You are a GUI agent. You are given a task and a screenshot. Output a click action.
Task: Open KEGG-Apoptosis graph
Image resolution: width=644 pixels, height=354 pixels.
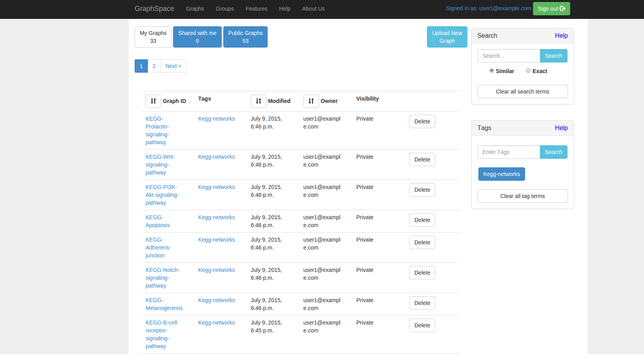(158, 221)
